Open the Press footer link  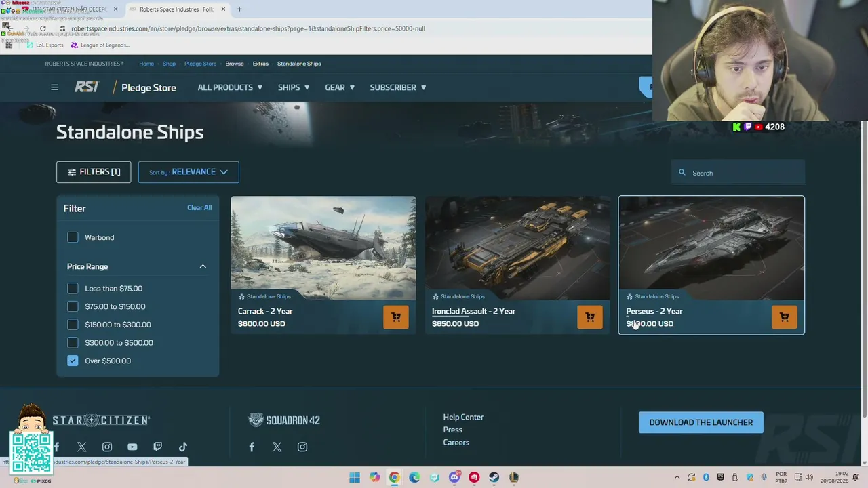tap(453, 430)
